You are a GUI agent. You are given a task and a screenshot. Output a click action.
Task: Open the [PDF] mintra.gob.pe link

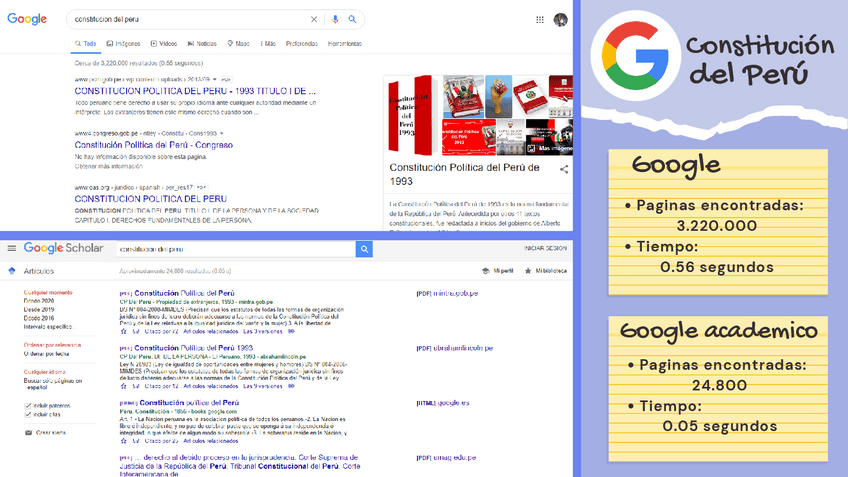[447, 294]
